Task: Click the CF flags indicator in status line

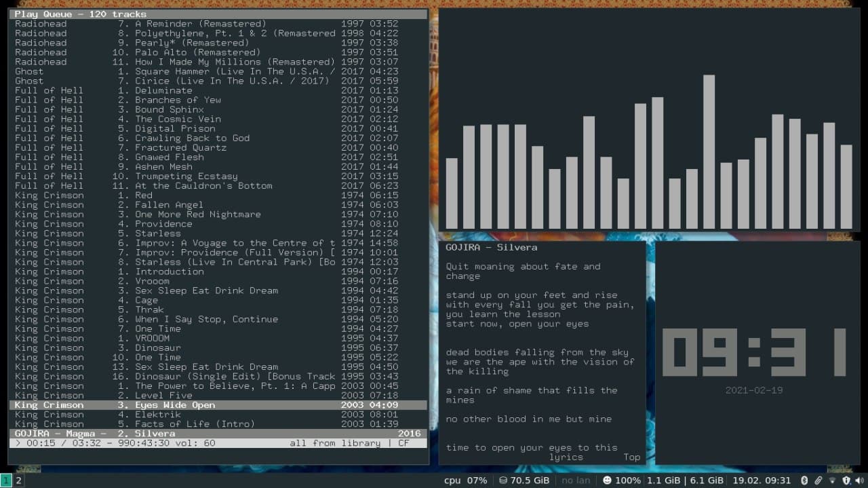Action: pos(403,443)
